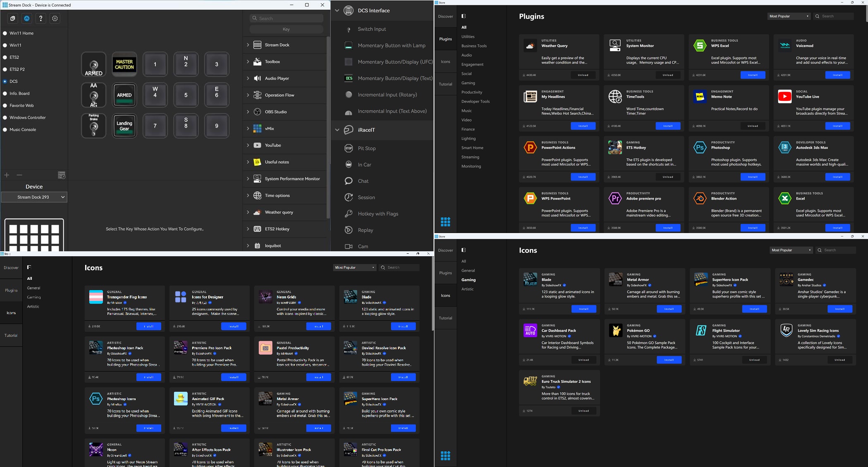Filter plugins by Utilities category
Screen dimensions: 868x467
coord(468,37)
